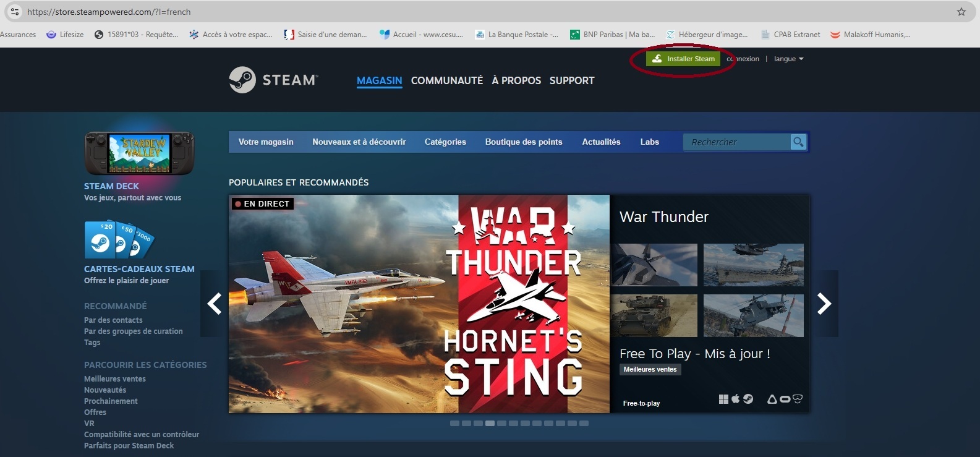Expand Nouveaux et à découvrir menu
980x457 pixels.
pos(359,142)
